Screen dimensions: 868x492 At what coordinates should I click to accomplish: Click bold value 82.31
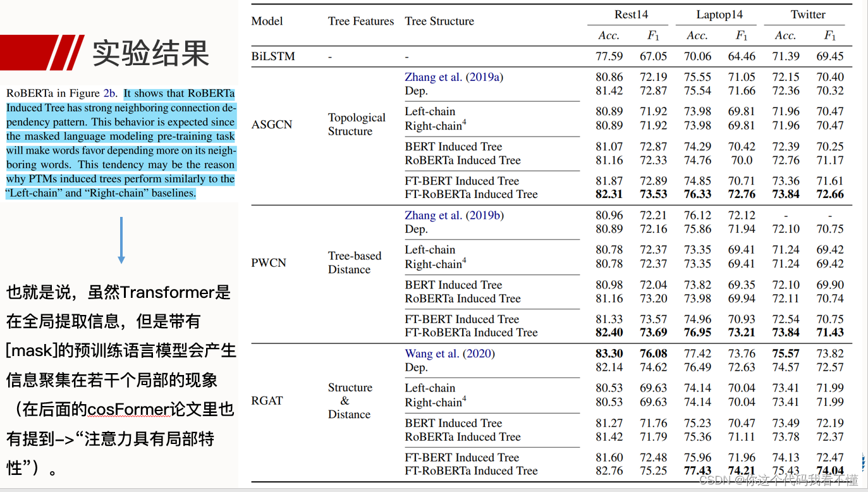click(x=609, y=194)
